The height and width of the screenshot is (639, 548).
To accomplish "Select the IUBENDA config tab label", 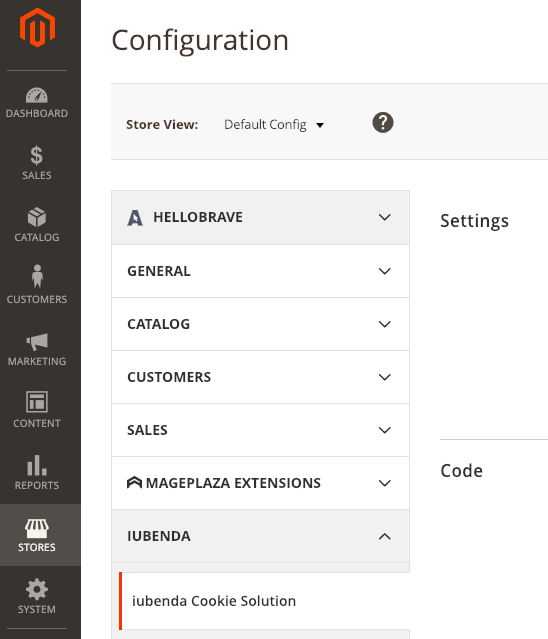I will [158, 536].
